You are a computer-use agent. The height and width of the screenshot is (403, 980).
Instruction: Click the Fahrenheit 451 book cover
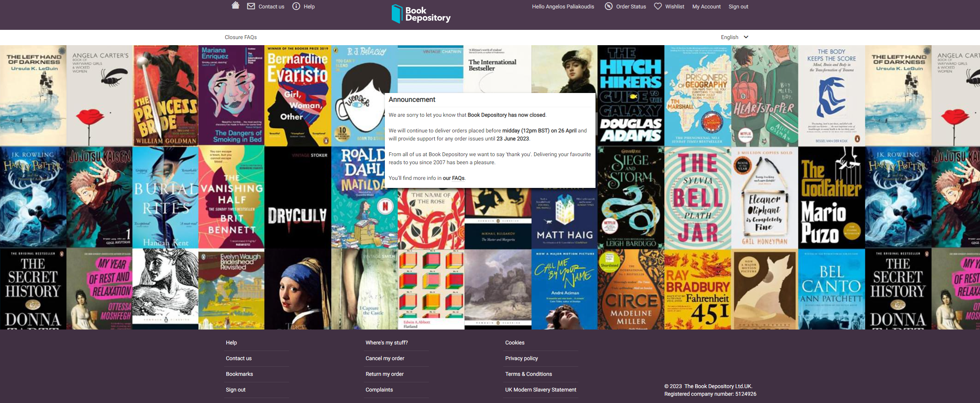[697, 289]
